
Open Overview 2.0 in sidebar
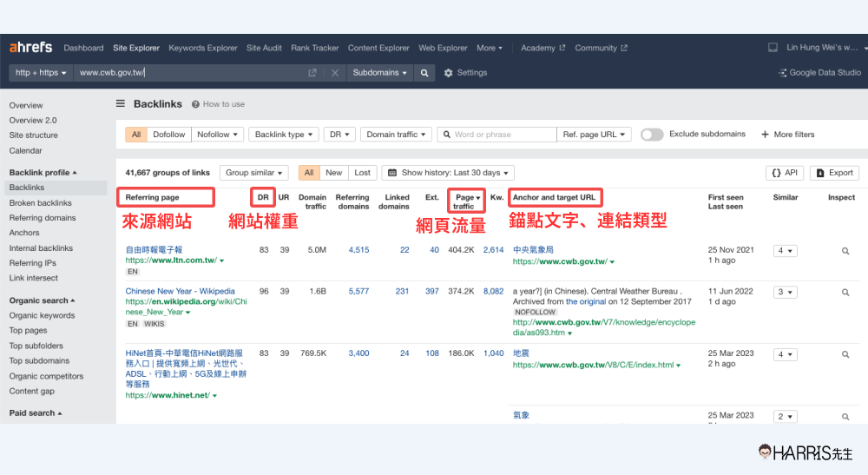click(33, 120)
